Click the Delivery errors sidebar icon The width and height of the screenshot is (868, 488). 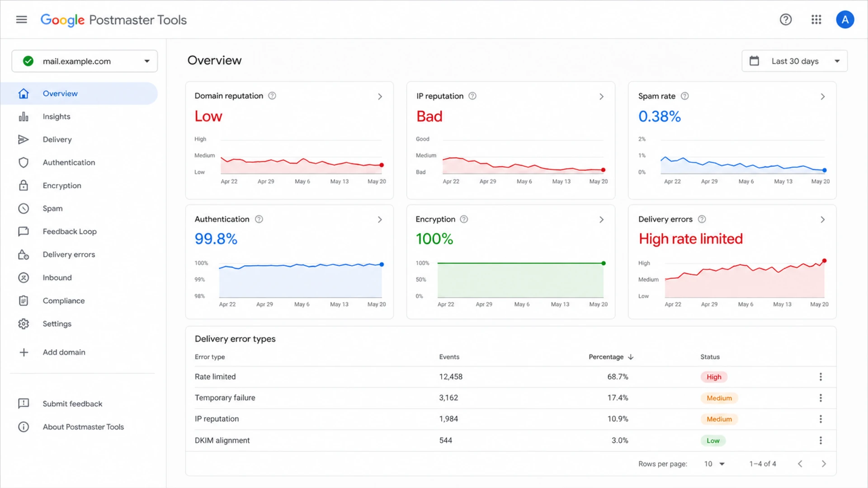click(x=24, y=255)
